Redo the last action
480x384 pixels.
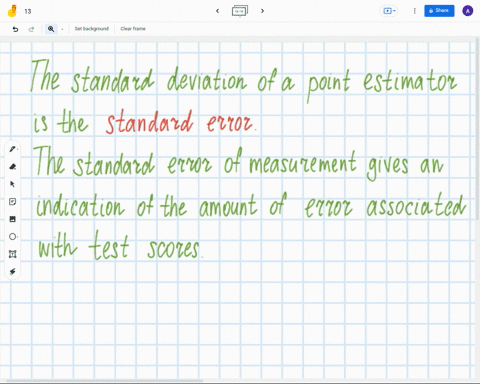coord(31,29)
